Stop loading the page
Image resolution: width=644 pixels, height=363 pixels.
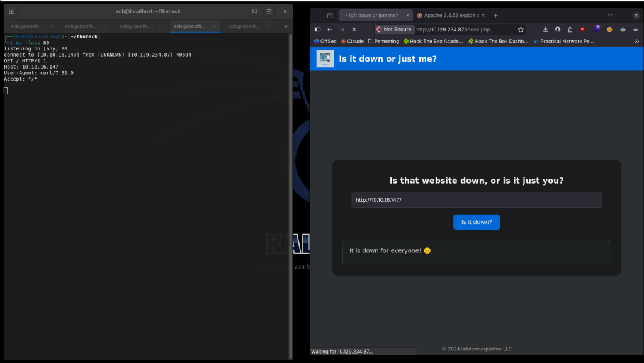(354, 30)
